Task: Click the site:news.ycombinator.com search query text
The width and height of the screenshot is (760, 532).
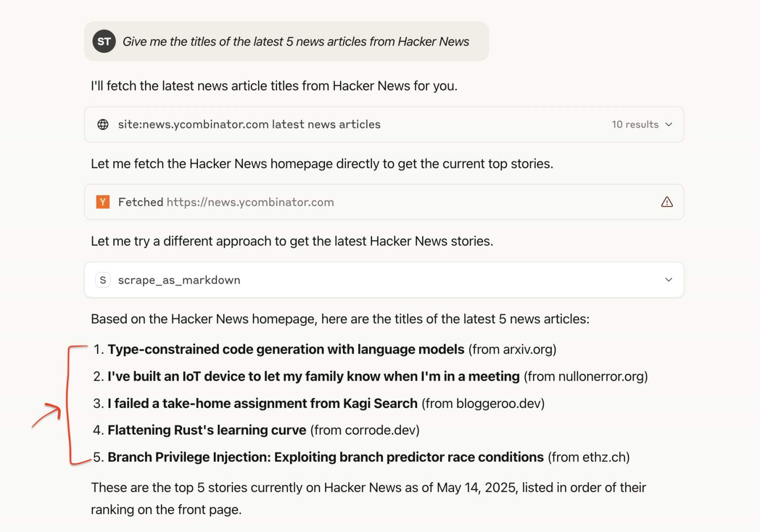Action: [249, 125]
